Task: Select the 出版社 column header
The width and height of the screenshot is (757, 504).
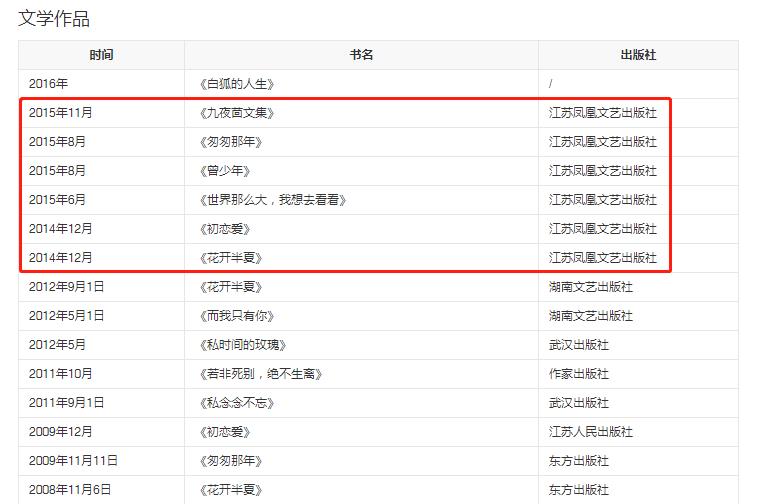Action: click(x=638, y=55)
